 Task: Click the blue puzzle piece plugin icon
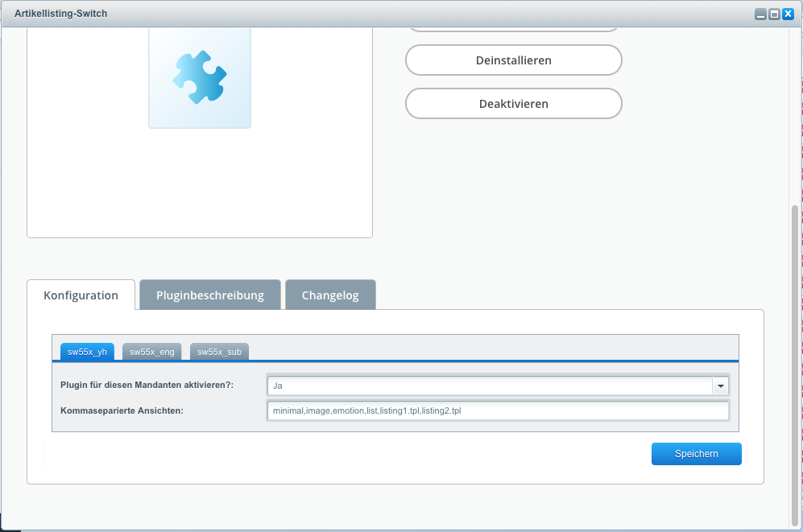point(200,77)
